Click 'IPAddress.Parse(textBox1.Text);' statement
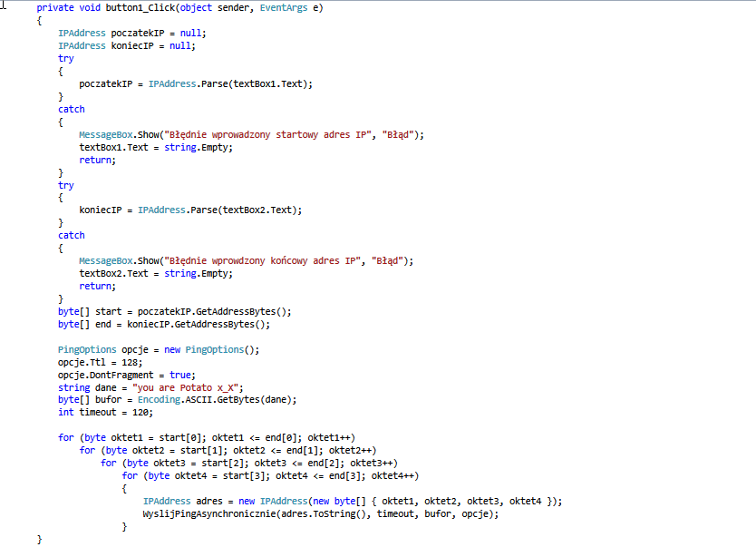Viewport: 756px width, 547px height. pos(230,84)
